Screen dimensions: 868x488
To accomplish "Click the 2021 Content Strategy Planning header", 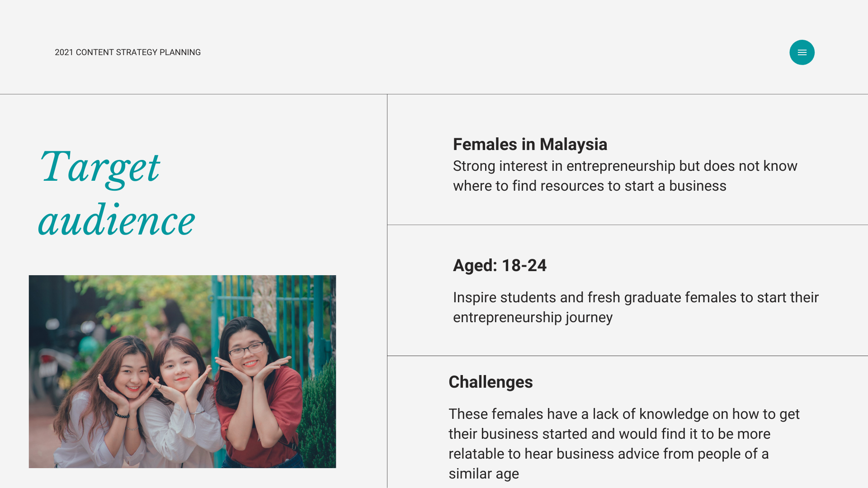I will tap(127, 52).
